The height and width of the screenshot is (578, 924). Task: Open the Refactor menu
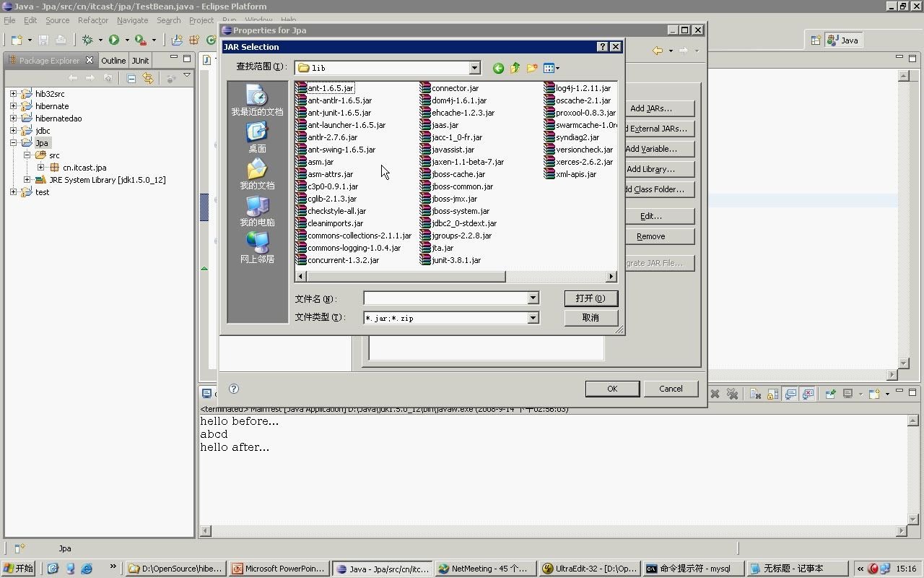[x=92, y=20]
